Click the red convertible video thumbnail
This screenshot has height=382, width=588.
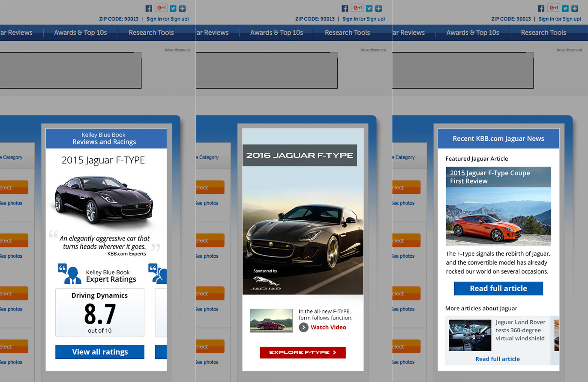click(x=271, y=321)
